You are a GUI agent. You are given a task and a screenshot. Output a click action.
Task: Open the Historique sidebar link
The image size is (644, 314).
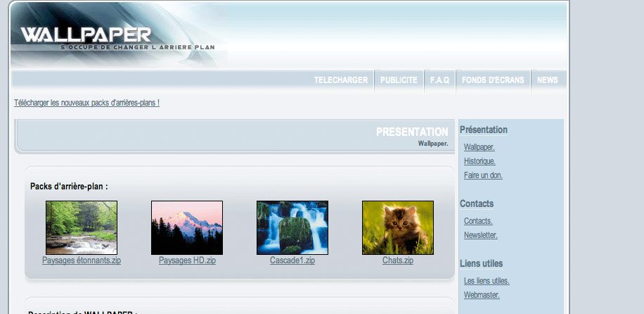[479, 161]
